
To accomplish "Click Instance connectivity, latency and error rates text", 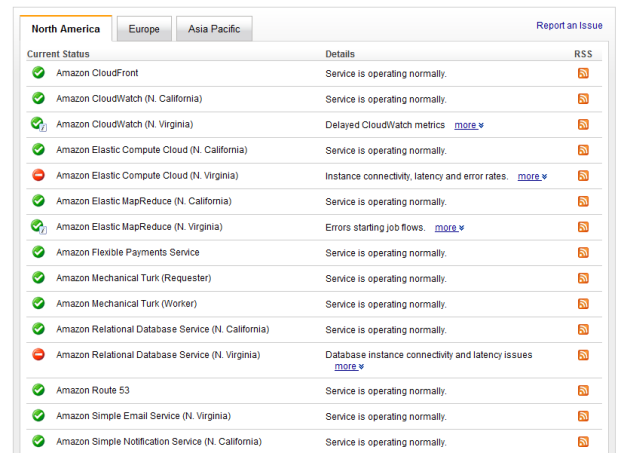I will tap(417, 176).
